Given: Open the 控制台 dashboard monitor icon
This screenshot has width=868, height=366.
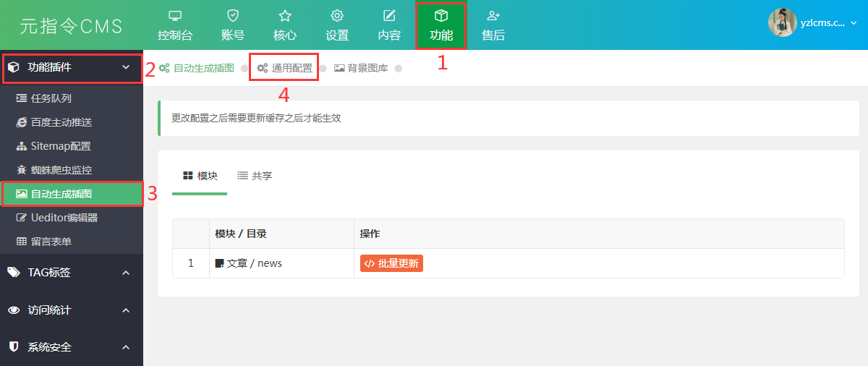Looking at the screenshot, I should 175,16.
